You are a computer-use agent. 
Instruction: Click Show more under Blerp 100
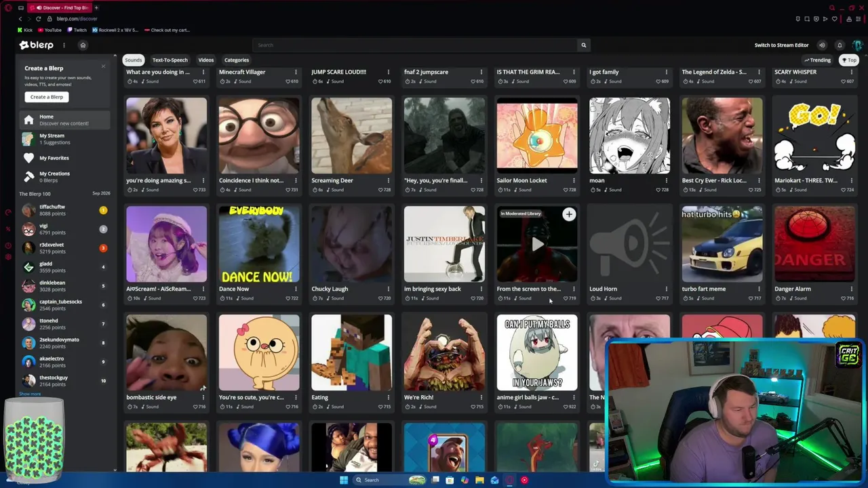(30, 394)
